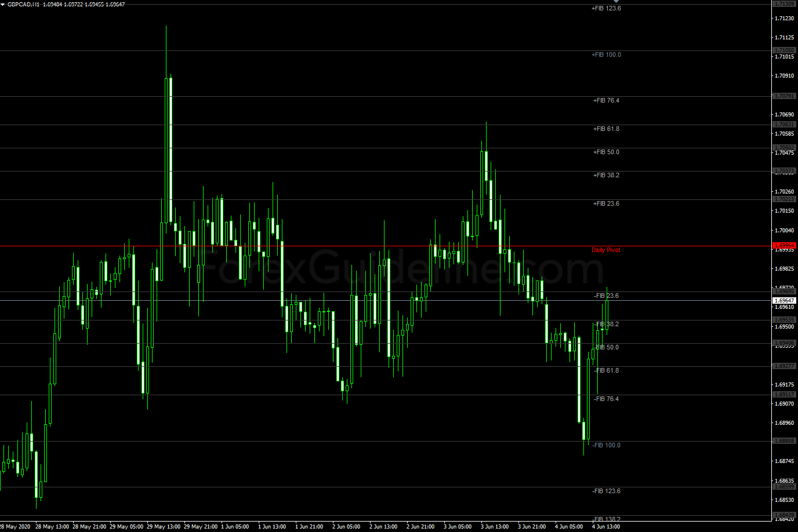The width and height of the screenshot is (798, 532).
Task: Click the 1.71125 price scale value
Action: (x=785, y=38)
